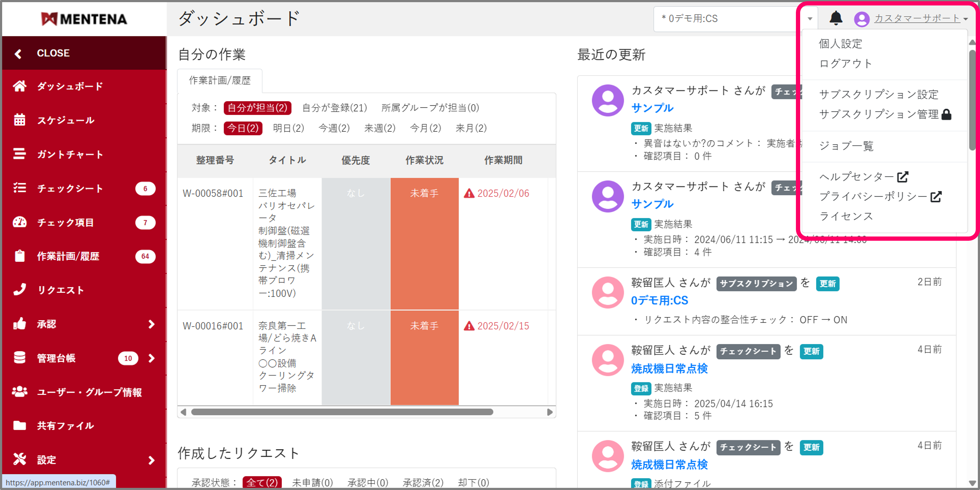Open the リクエスト wrench icon
The width and height of the screenshot is (980, 490).
point(20,290)
